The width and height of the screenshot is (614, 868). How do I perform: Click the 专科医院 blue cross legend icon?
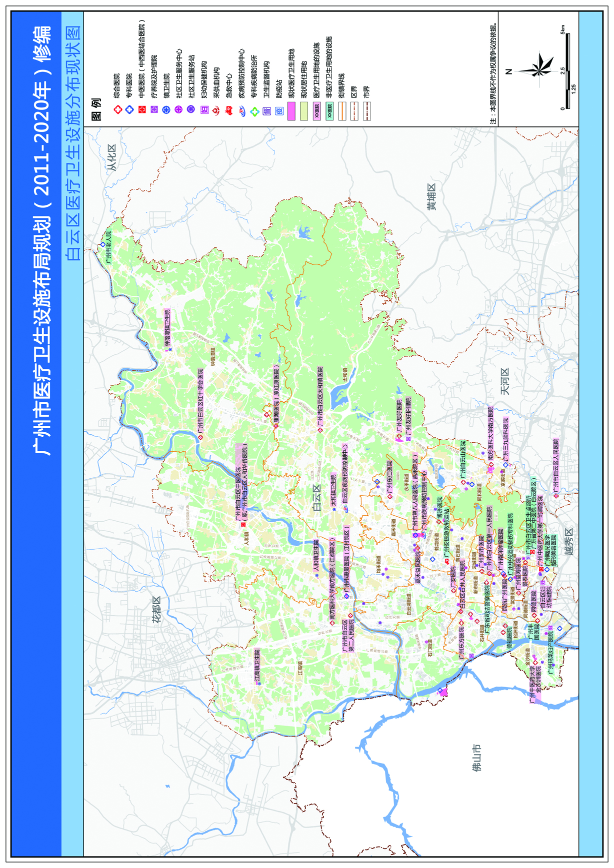(x=129, y=109)
